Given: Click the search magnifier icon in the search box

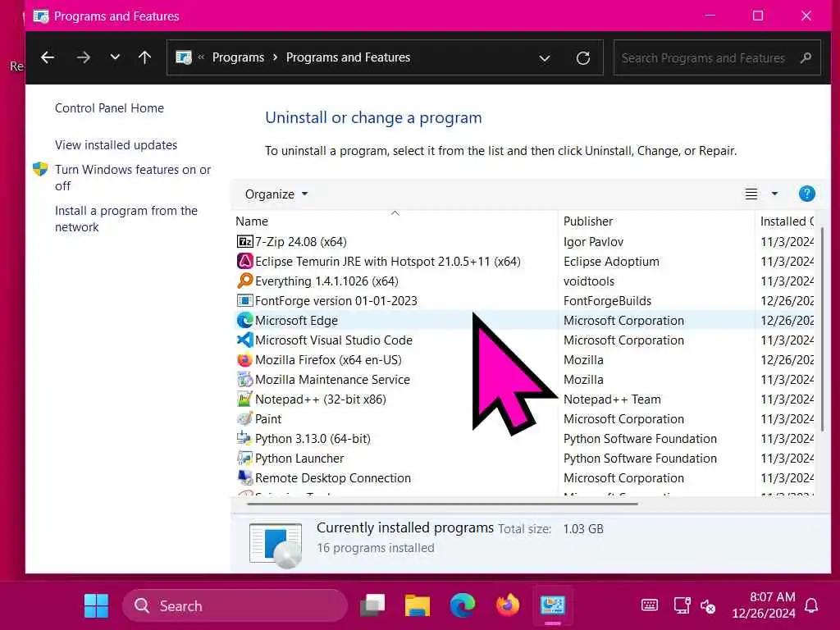Looking at the screenshot, I should pyautogui.click(x=806, y=57).
